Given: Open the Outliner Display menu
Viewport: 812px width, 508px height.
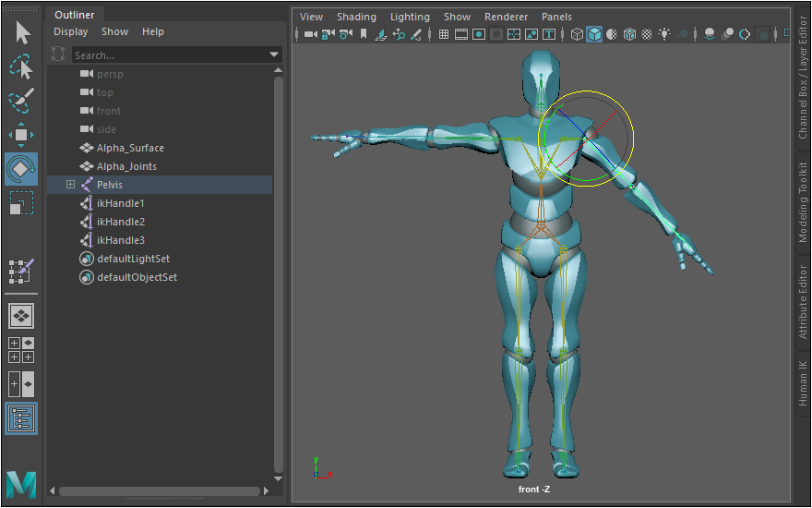Looking at the screenshot, I should (71, 31).
